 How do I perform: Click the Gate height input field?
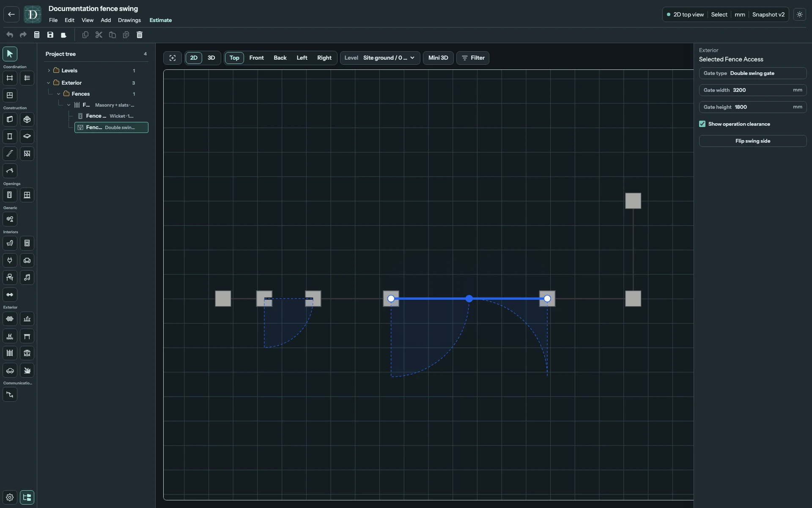tap(753, 107)
